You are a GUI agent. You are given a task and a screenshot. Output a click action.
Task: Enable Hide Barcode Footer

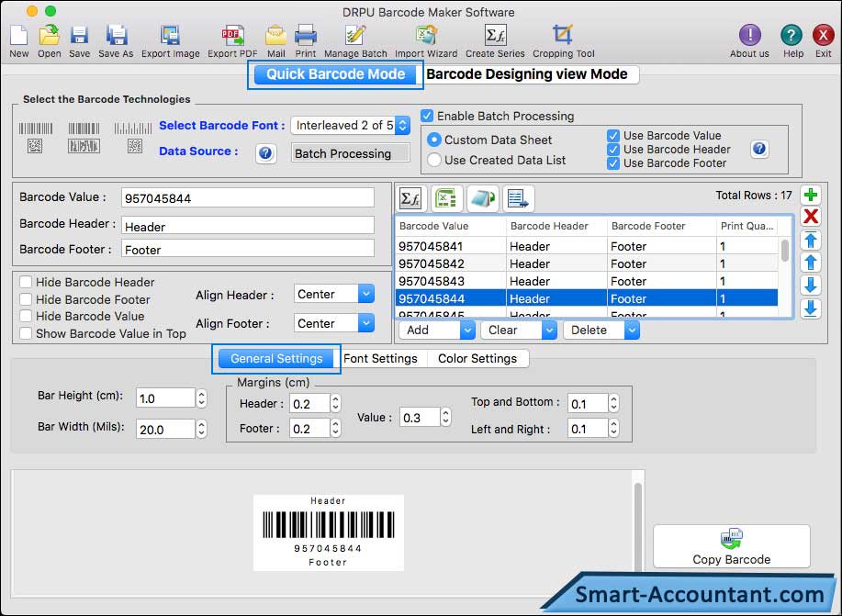coord(25,299)
